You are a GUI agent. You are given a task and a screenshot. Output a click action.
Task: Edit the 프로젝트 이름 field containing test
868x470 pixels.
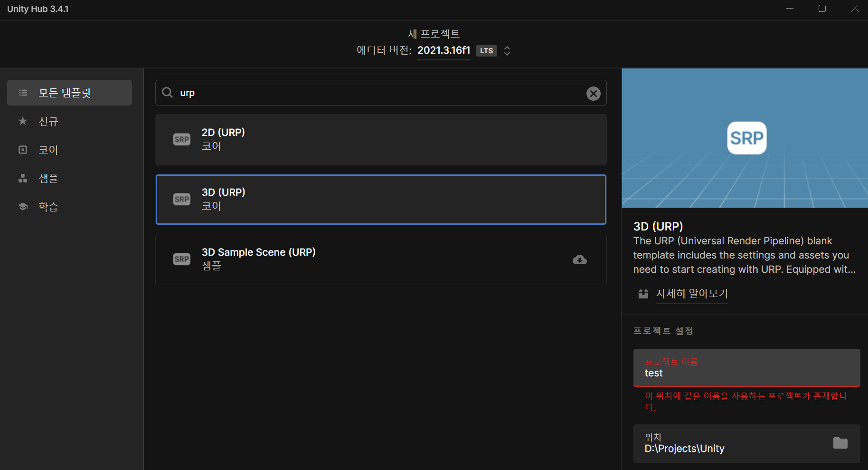(x=747, y=368)
